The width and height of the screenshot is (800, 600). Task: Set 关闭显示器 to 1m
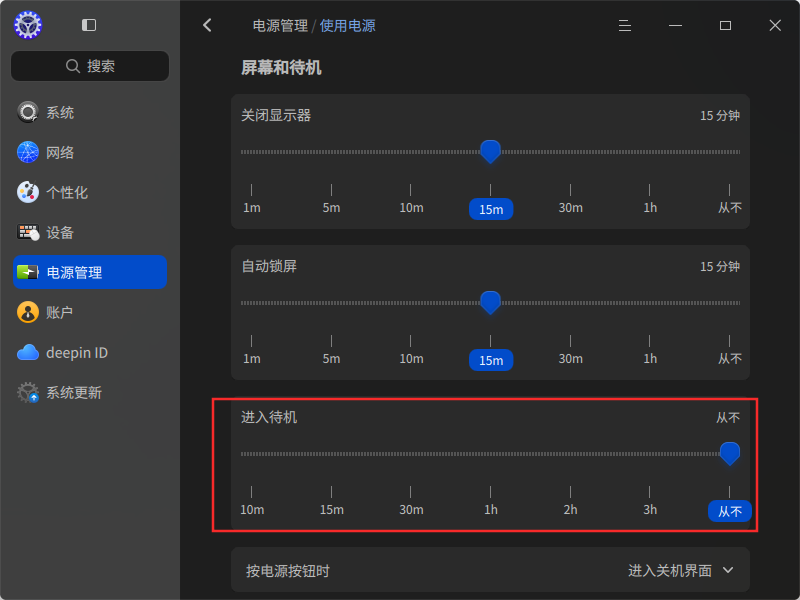(252, 208)
